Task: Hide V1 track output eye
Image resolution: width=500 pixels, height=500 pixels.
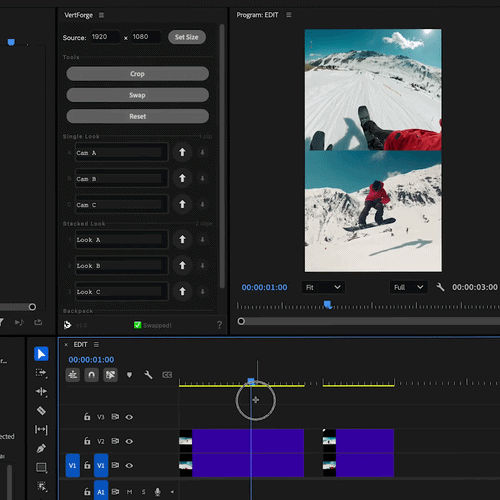Action: (129, 466)
